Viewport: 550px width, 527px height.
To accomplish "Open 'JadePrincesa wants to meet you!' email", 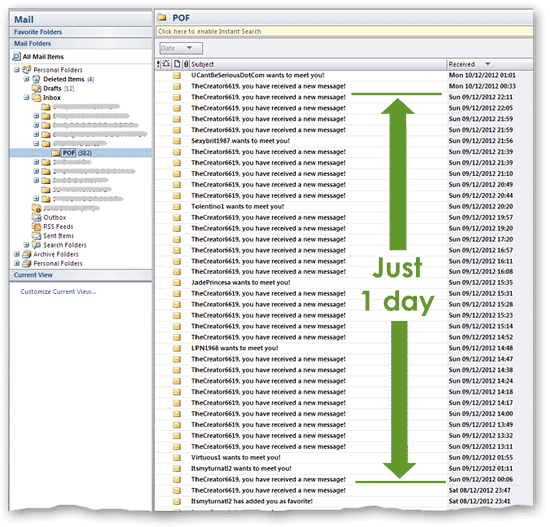I will tap(241, 283).
